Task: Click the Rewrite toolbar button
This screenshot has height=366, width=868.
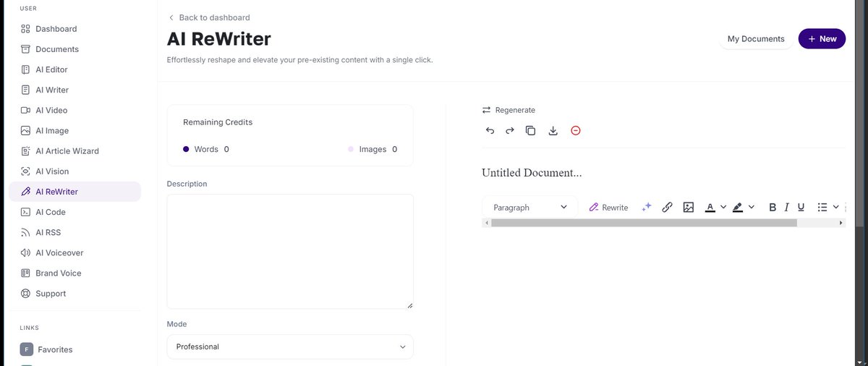Action: (x=609, y=207)
